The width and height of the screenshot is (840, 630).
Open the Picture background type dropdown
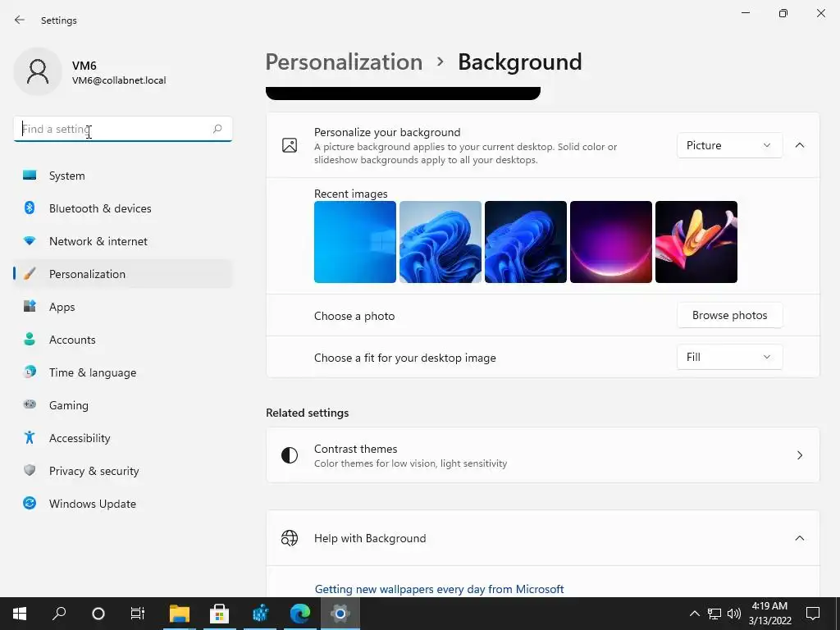[729, 145]
